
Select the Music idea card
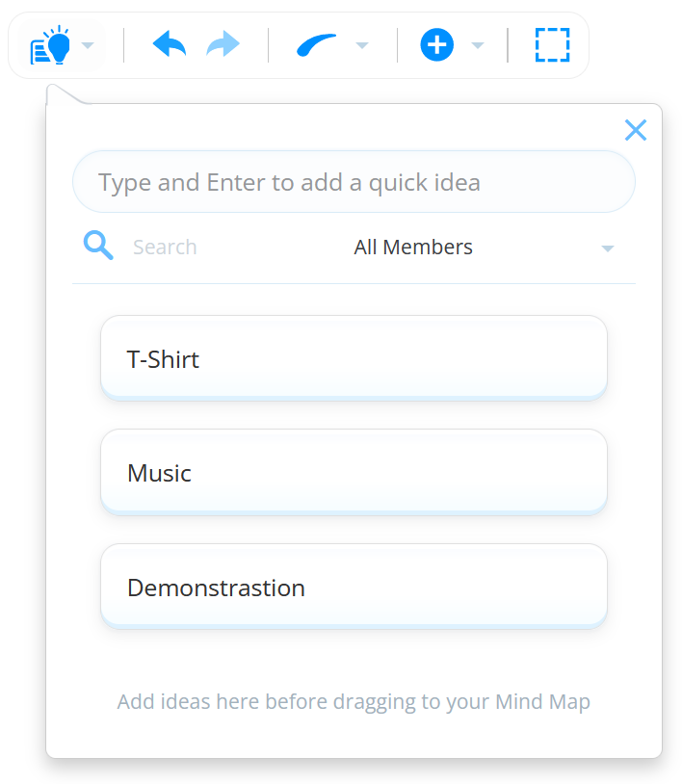(x=354, y=472)
